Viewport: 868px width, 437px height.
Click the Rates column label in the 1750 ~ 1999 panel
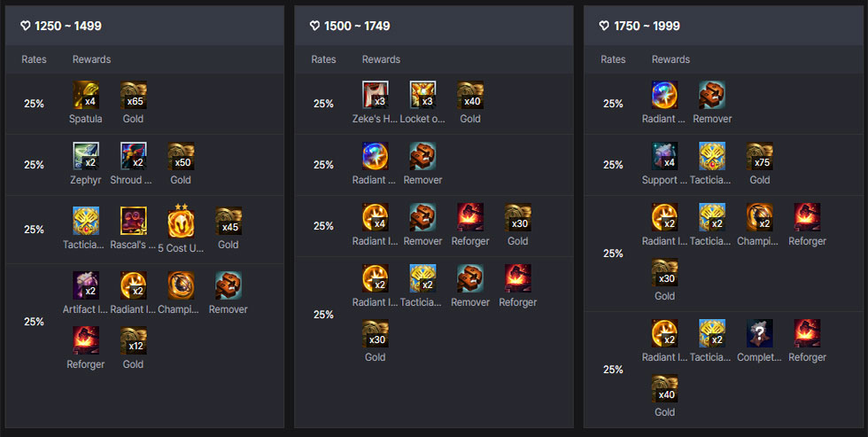tap(613, 59)
